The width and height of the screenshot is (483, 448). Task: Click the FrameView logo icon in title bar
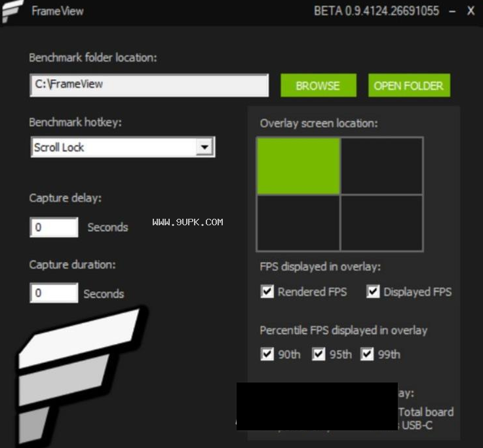pyautogui.click(x=12, y=11)
